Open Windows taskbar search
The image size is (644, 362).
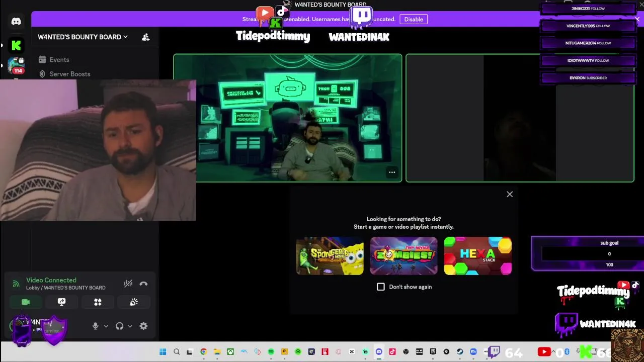pyautogui.click(x=177, y=352)
